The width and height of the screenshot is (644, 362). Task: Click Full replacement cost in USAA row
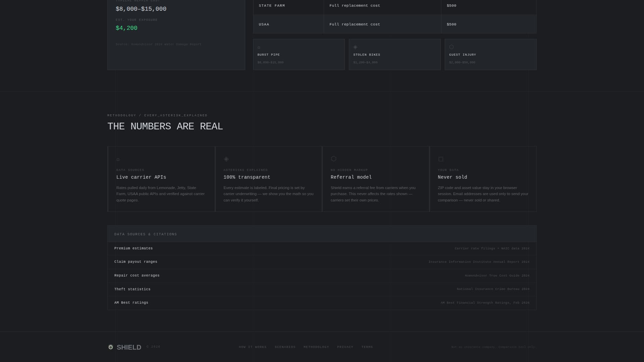[x=355, y=24]
